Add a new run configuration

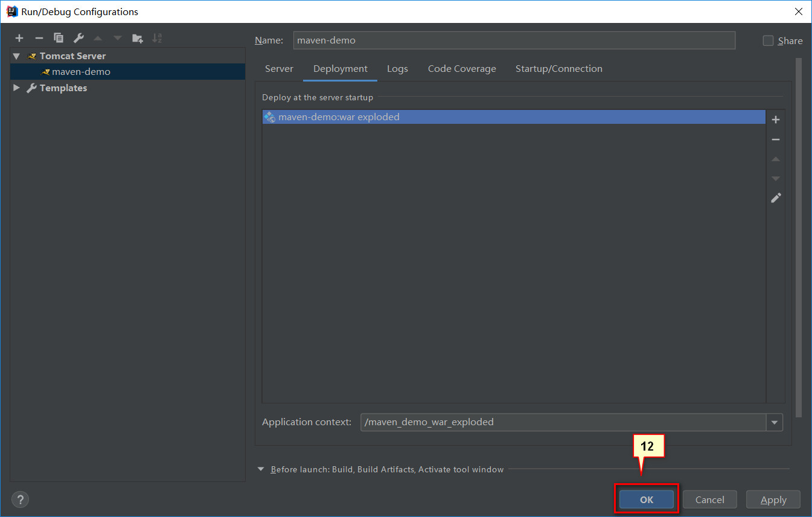pos(19,38)
